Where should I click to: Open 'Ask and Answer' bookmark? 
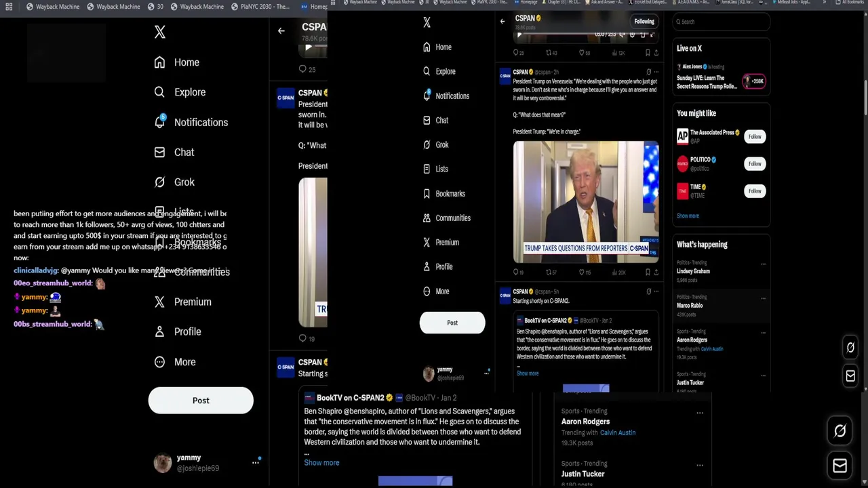(x=604, y=2)
